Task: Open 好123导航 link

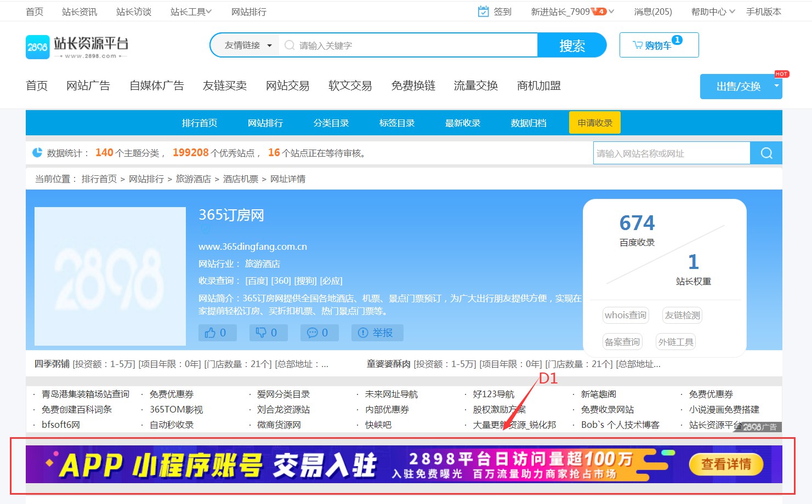Action: coord(493,394)
